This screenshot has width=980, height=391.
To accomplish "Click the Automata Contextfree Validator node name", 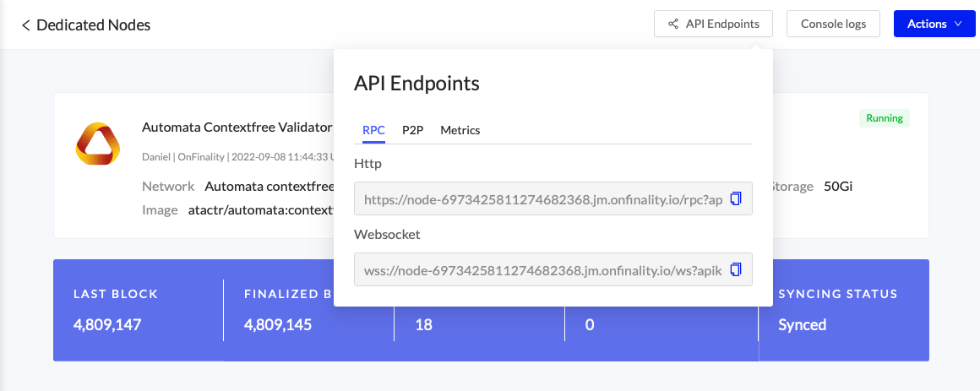I will [237, 128].
